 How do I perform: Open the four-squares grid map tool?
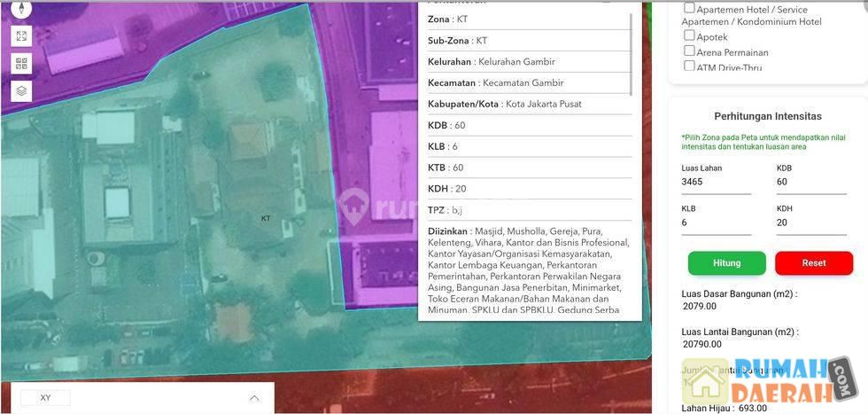(22, 64)
